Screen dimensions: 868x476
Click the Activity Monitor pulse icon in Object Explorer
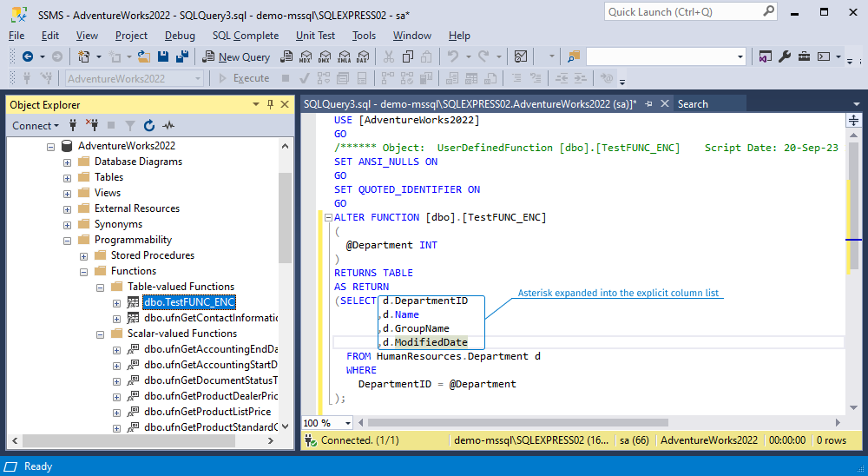[x=168, y=126]
